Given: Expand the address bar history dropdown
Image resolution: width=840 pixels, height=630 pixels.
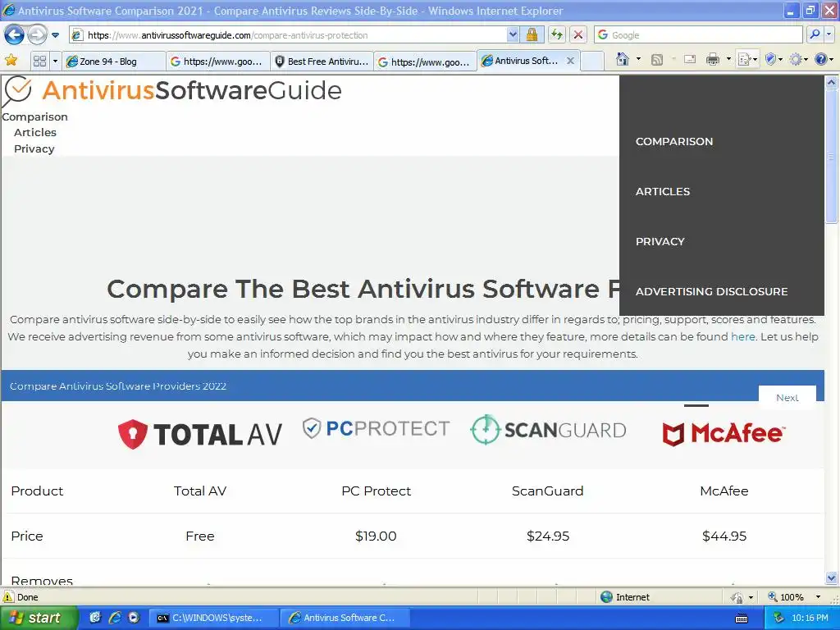Looking at the screenshot, I should tap(513, 35).
